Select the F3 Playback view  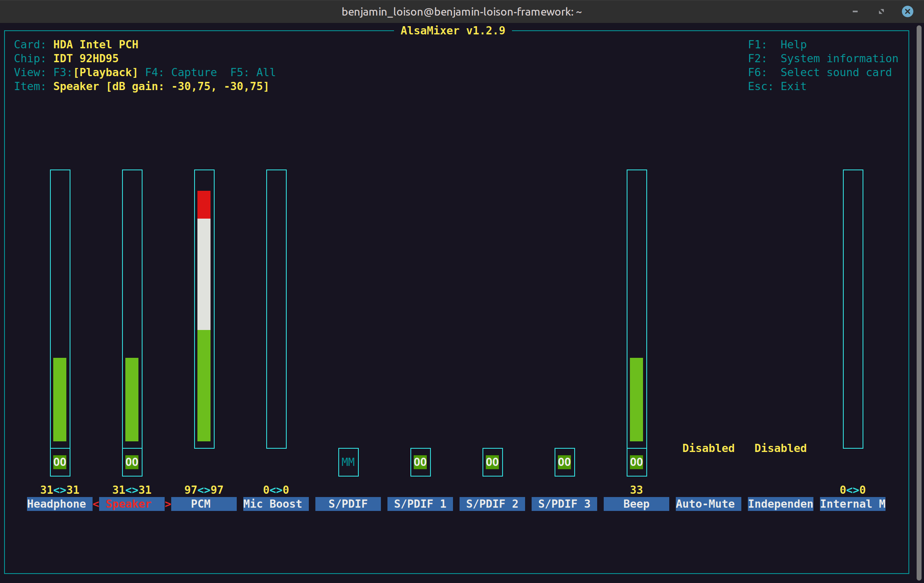[105, 72]
